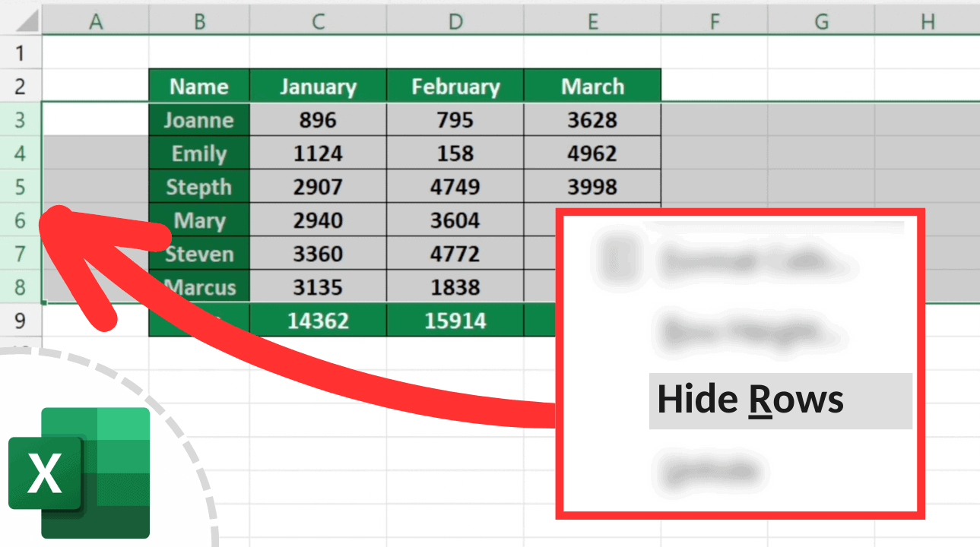
Task: Click the cell with value 2907
Action: pos(317,186)
